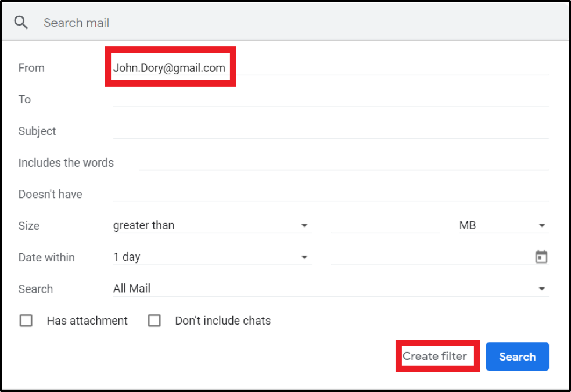Click the 'Don't include chats' label text

click(222, 321)
